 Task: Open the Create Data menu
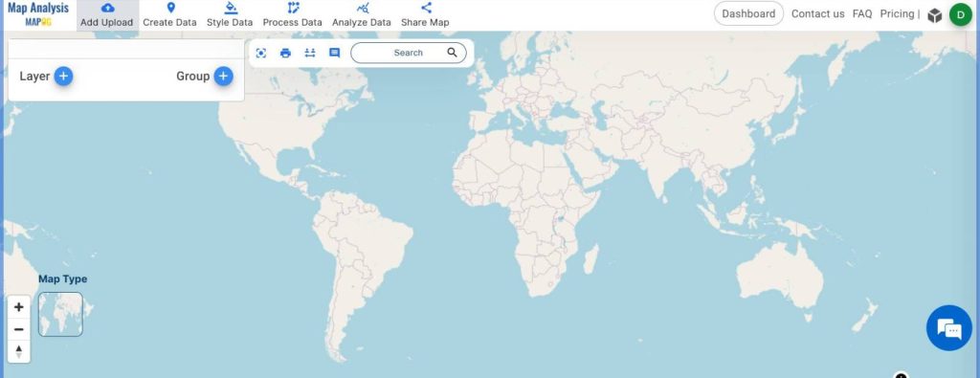click(170, 15)
